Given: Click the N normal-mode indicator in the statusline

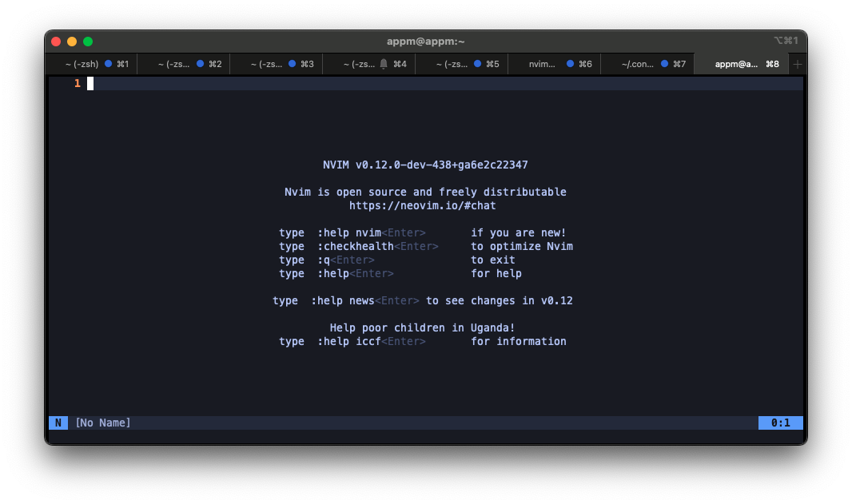Looking at the screenshot, I should 58,422.
